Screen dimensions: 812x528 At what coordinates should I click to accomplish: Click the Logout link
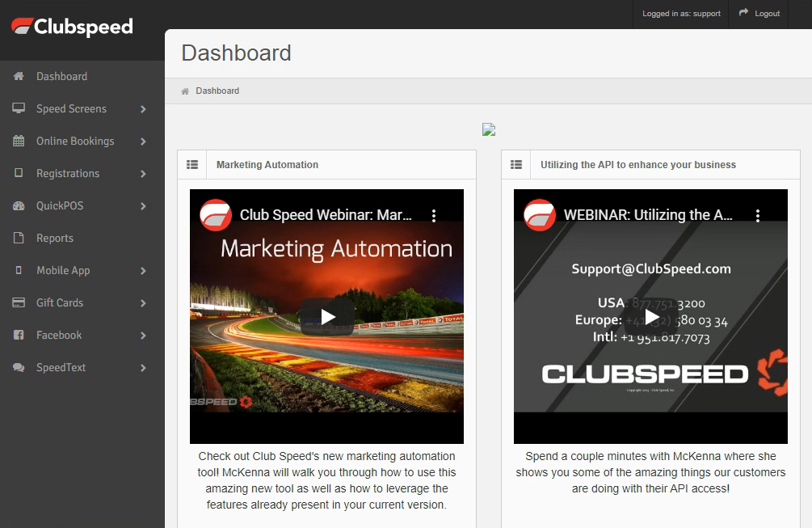point(767,14)
